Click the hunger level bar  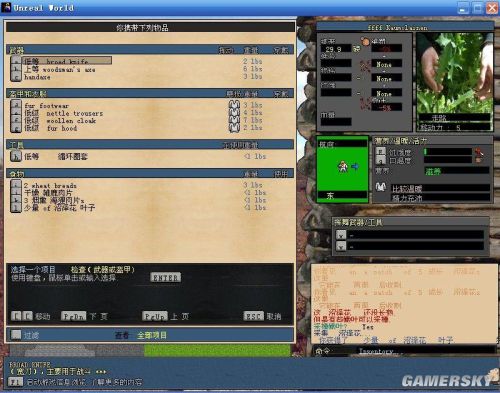448,152
